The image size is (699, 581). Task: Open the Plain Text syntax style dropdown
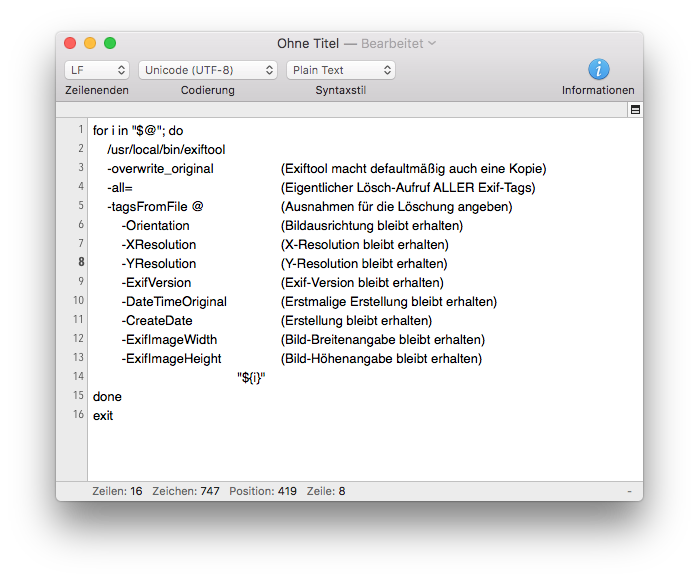(x=341, y=70)
